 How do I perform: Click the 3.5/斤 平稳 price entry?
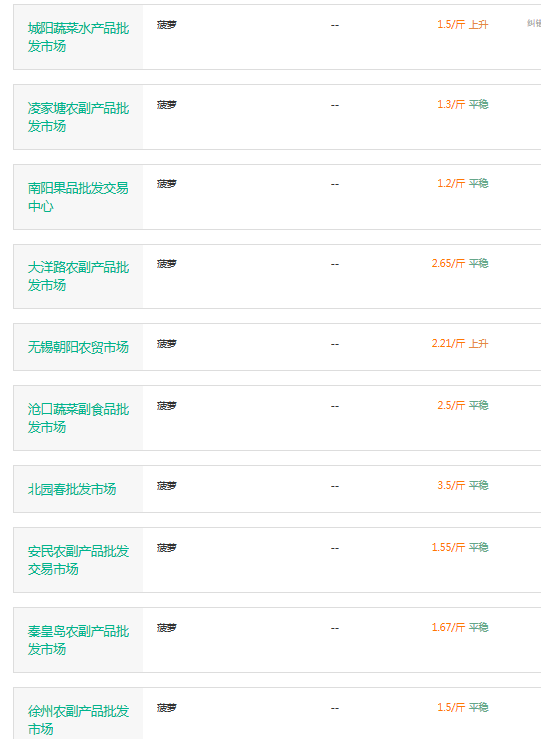(x=463, y=485)
